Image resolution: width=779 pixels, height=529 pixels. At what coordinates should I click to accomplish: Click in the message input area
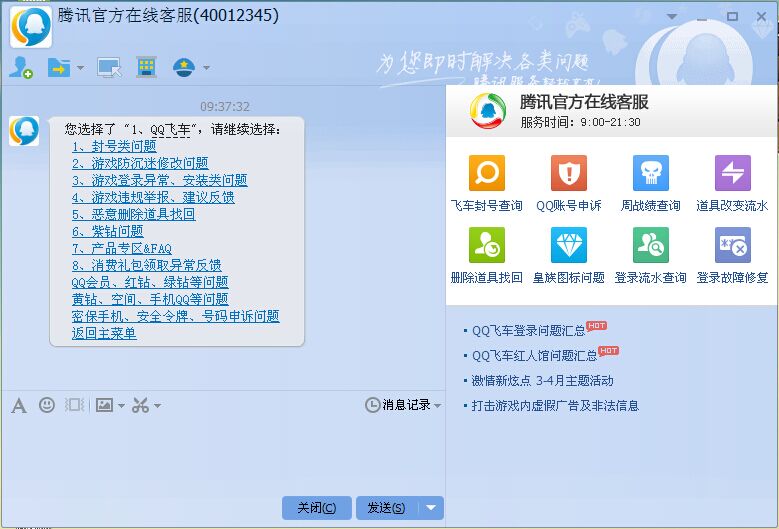[x=223, y=454]
